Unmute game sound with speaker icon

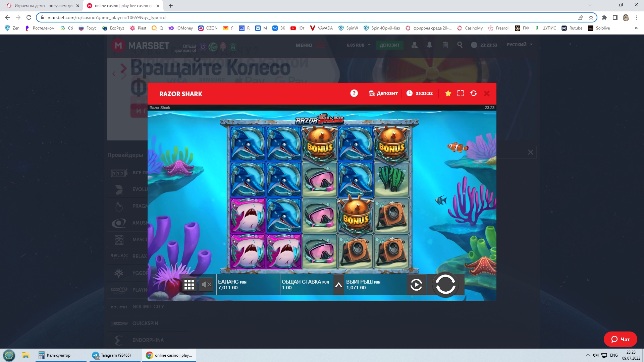point(206,285)
